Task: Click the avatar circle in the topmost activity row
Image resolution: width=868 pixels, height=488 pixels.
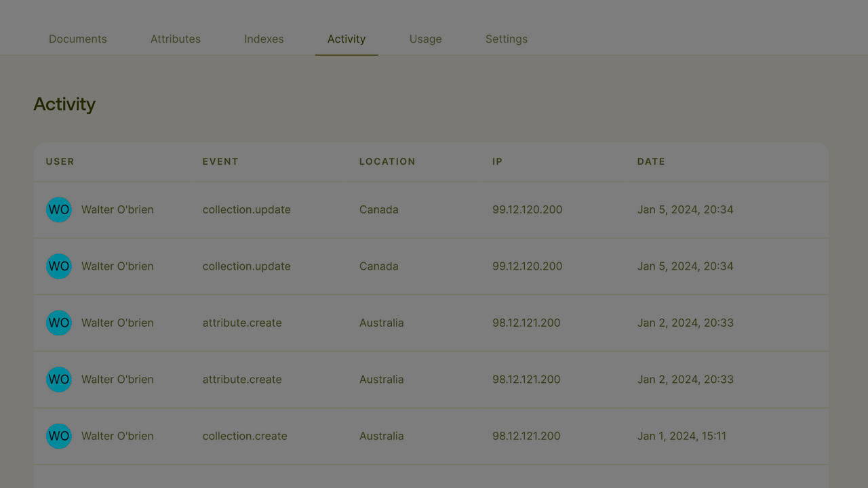Action: click(x=58, y=209)
